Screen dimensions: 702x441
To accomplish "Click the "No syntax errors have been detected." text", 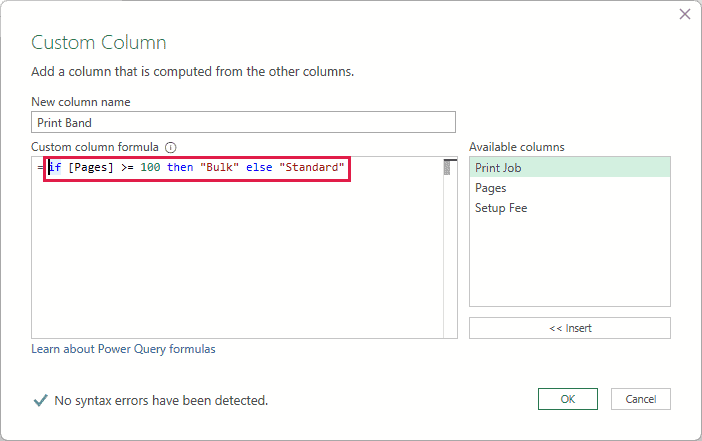I will 161,400.
